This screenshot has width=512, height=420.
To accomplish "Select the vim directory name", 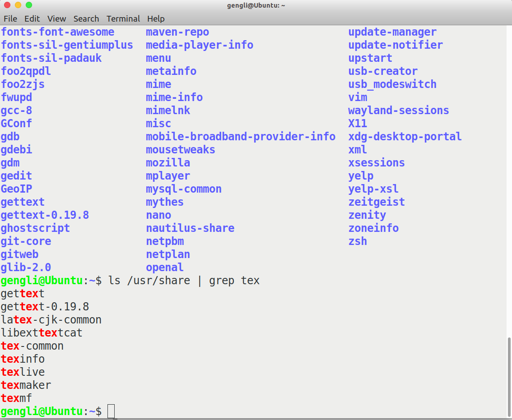I will [x=358, y=97].
